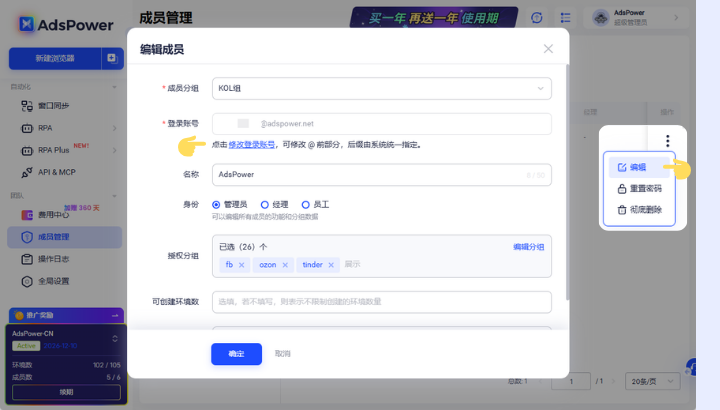Screen dimensions: 720x410
Task: Click the 确定 confirm button
Action: (x=236, y=354)
